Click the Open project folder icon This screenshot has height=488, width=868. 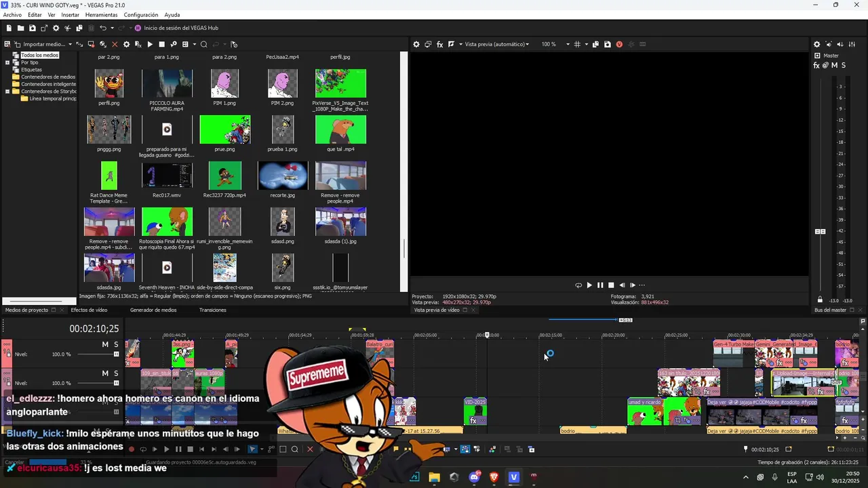pos(20,28)
